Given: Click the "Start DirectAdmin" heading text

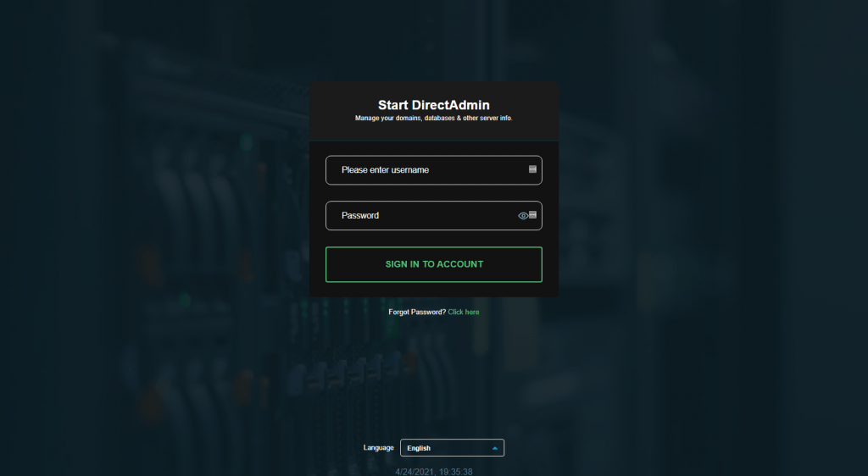Looking at the screenshot, I should click(433, 105).
